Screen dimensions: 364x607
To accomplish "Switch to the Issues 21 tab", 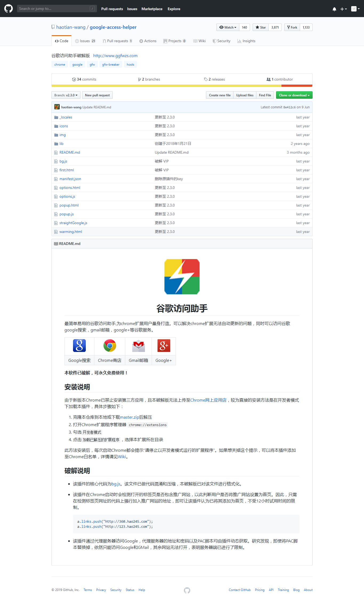I will pos(85,41).
